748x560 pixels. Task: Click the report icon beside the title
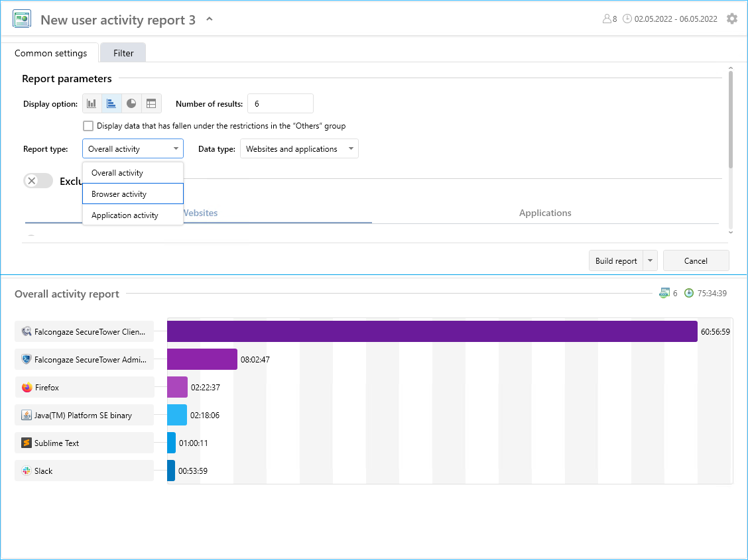pos(21,19)
